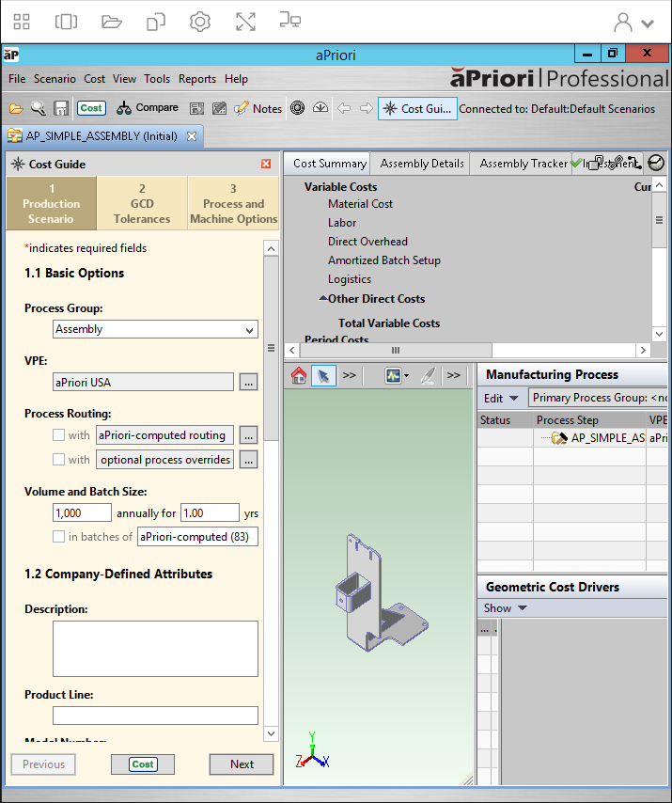
Task: Open the Primary Process Group combo box
Action: (598, 398)
